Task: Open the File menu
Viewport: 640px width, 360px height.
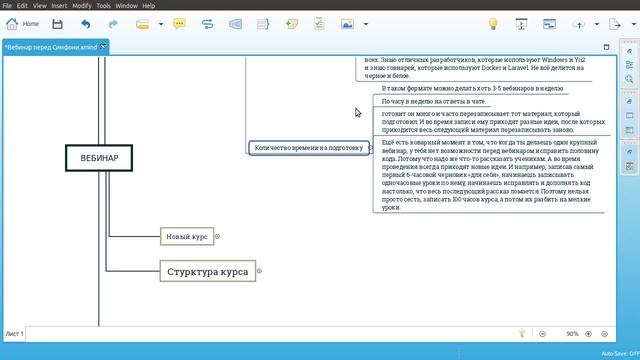Action: [7, 5]
